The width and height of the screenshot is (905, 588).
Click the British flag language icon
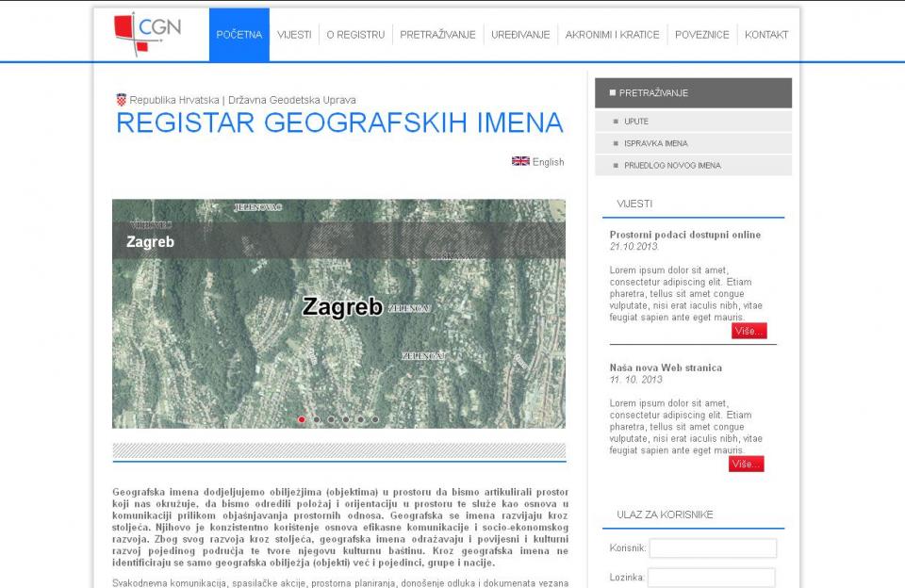(520, 161)
